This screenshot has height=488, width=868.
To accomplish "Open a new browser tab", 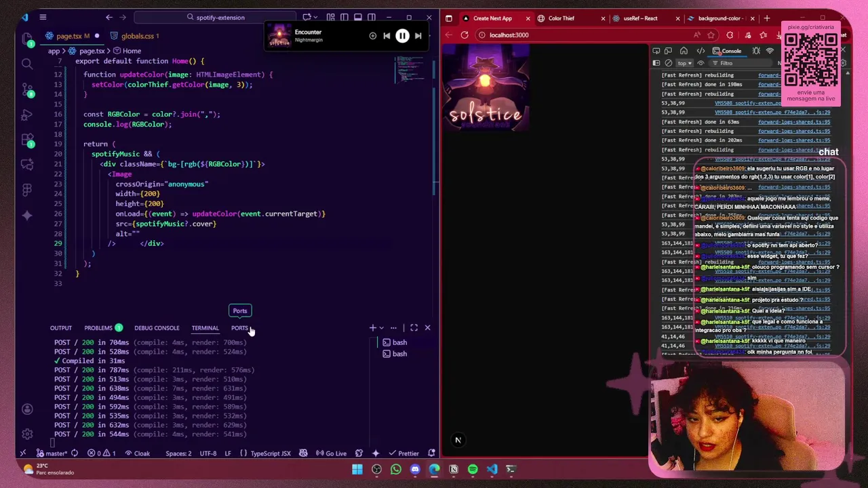I will click(767, 18).
